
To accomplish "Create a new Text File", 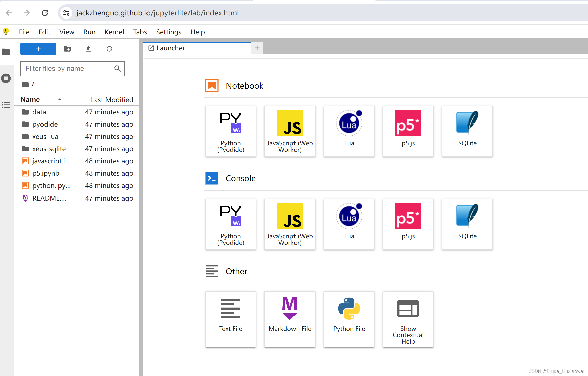I will 231,319.
